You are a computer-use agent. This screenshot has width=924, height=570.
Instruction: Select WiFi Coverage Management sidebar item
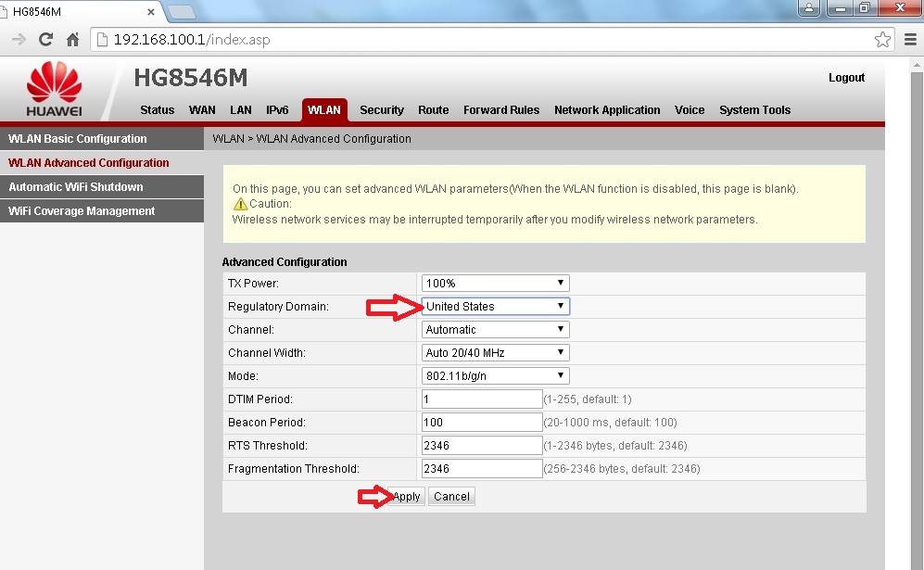(x=82, y=211)
